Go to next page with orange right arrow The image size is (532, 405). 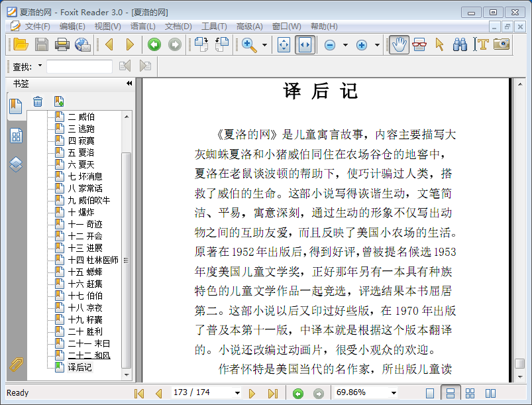coord(130,44)
